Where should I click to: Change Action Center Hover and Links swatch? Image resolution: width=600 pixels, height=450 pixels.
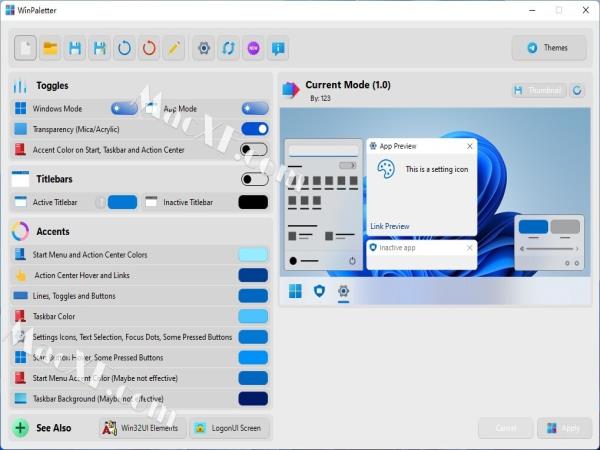point(253,275)
